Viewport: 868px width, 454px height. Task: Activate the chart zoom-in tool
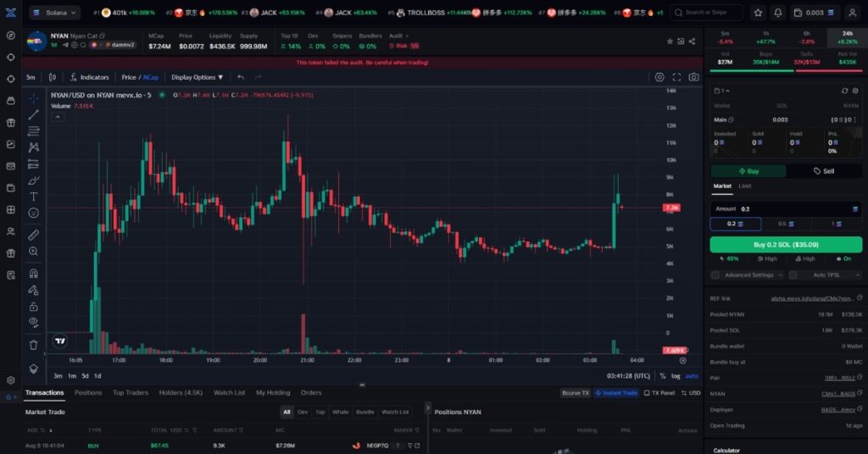(x=33, y=252)
